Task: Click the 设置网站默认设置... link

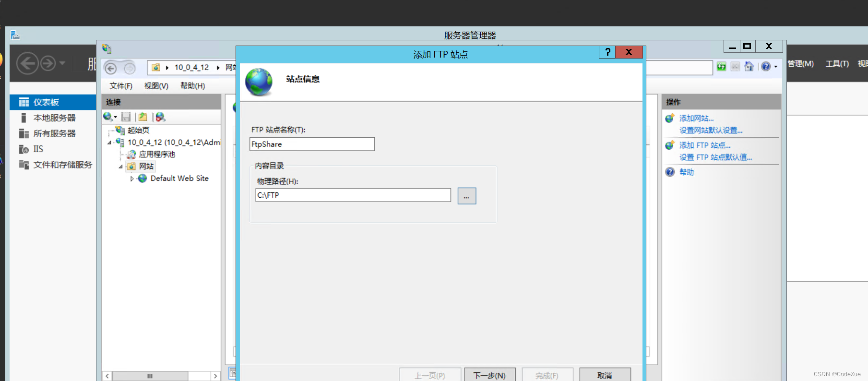Action: 711,131
